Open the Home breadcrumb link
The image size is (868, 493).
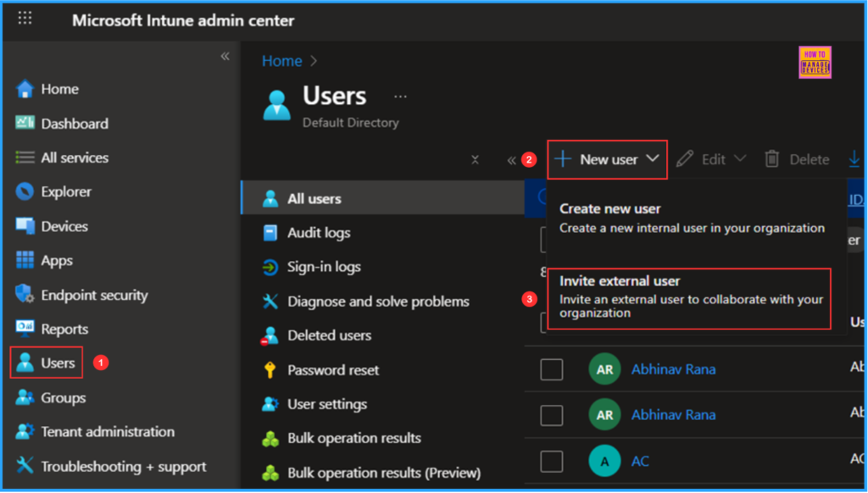point(281,60)
